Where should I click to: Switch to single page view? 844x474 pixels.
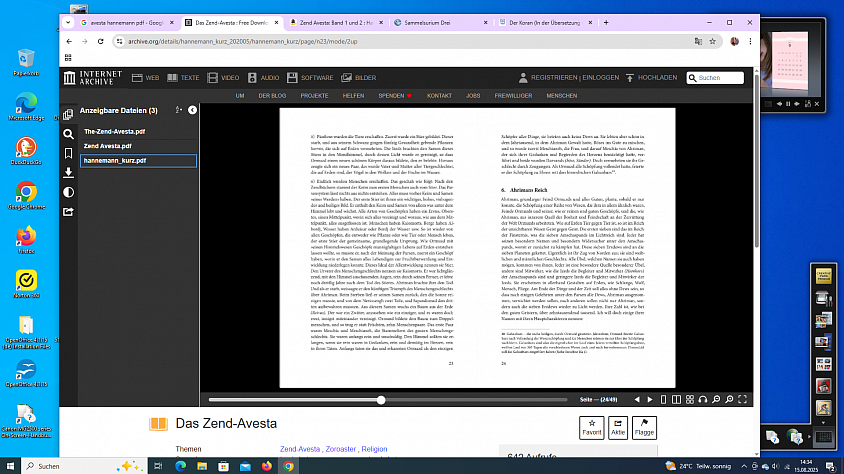(x=663, y=400)
